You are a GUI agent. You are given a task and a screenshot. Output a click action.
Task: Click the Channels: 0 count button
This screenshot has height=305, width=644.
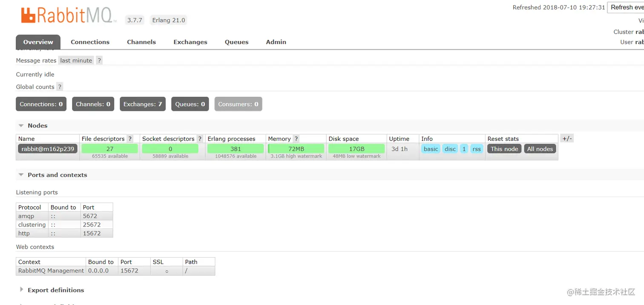93,104
